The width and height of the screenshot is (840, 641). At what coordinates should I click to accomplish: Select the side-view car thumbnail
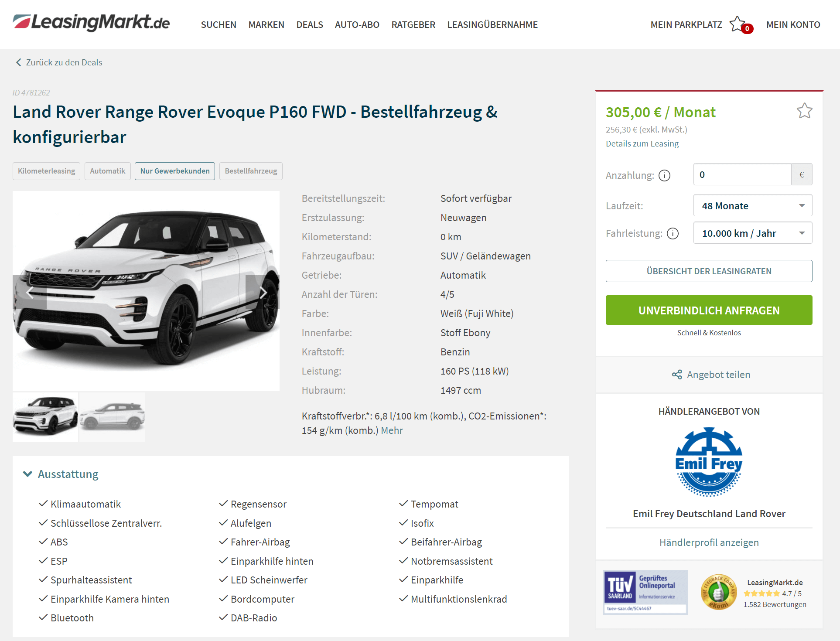112,417
